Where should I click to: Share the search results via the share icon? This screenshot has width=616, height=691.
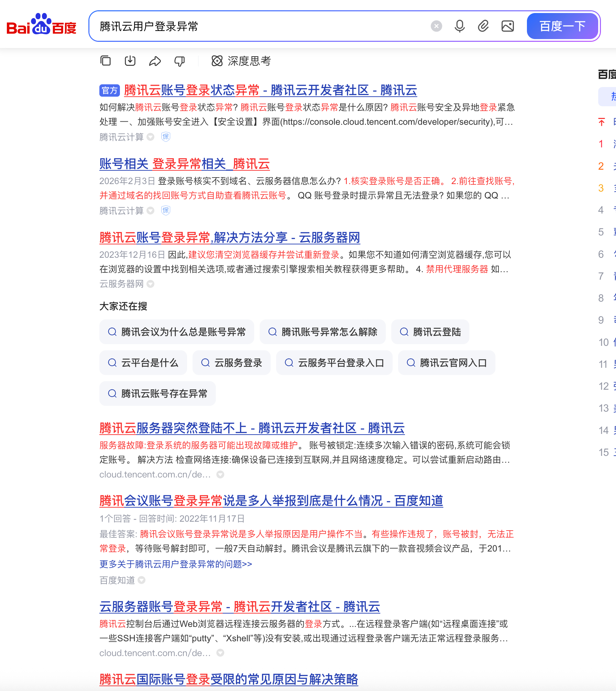pos(155,61)
